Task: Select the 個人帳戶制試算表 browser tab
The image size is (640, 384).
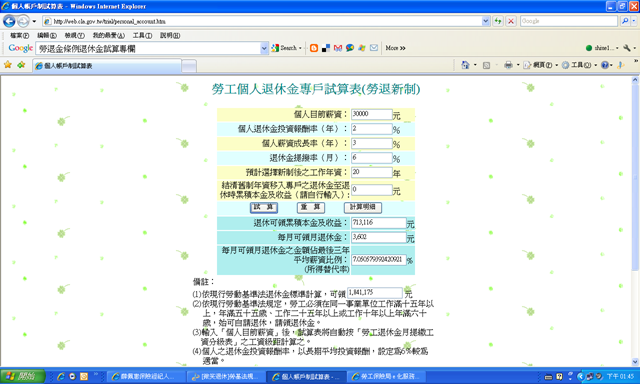Action: pyautogui.click(x=107, y=66)
